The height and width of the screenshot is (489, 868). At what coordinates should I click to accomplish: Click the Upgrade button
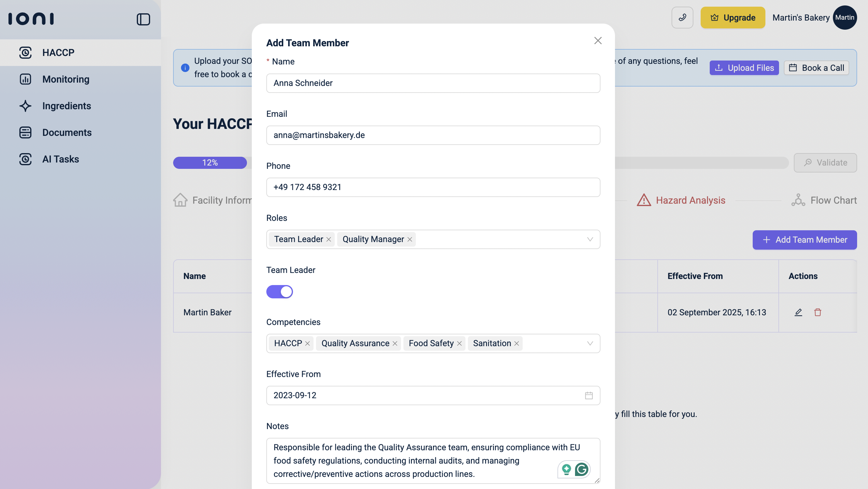tap(732, 18)
